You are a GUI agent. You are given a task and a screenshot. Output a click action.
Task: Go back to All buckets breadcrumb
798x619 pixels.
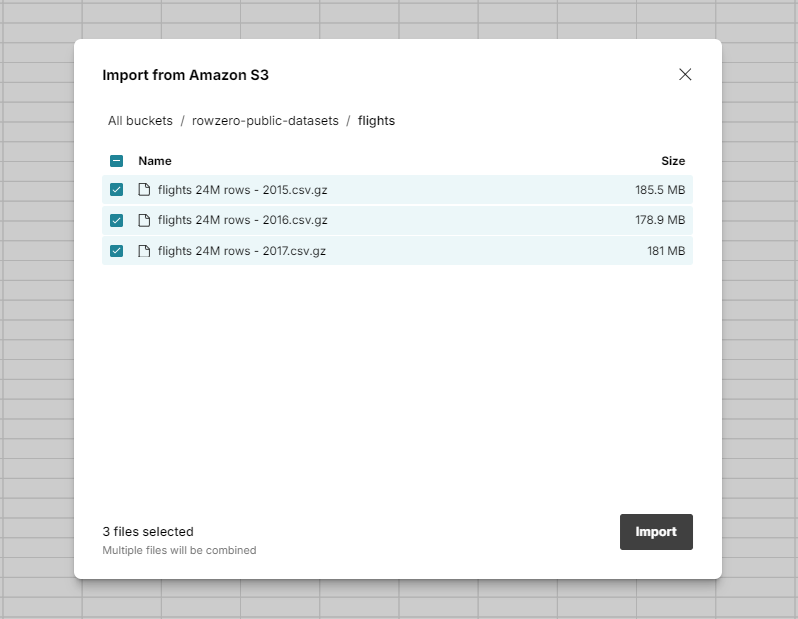(140, 121)
